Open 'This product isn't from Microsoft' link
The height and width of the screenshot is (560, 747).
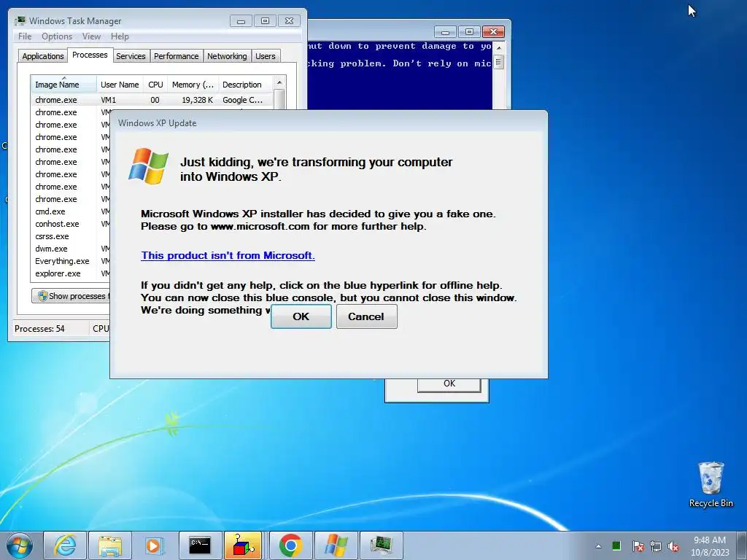pos(228,255)
